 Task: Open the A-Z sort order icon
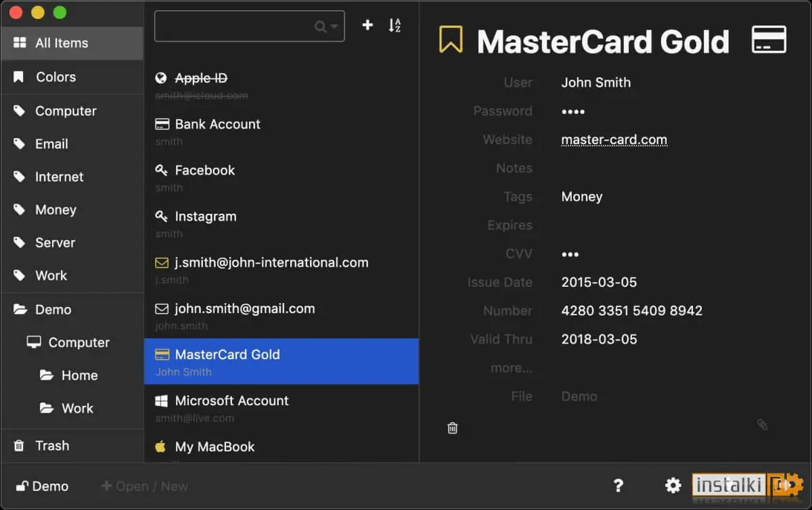394,26
